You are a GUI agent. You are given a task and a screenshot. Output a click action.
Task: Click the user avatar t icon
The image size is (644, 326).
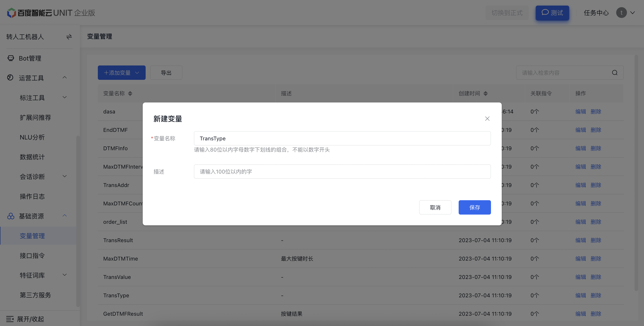click(621, 13)
